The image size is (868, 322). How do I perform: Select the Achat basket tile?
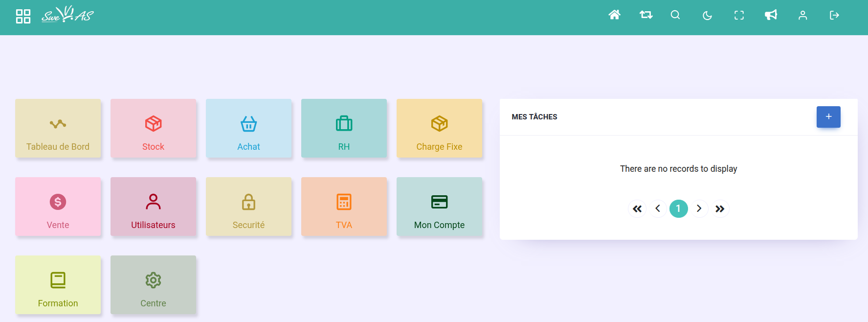(x=248, y=128)
